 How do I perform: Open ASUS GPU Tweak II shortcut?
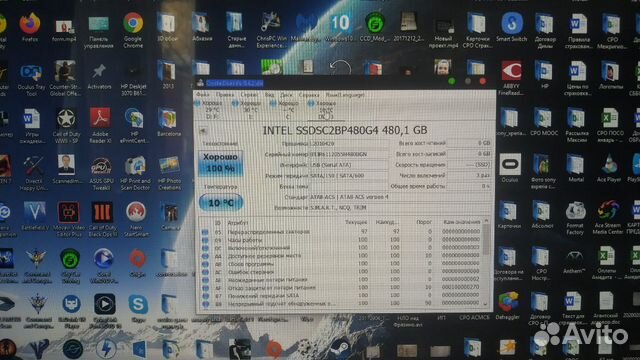click(101, 173)
